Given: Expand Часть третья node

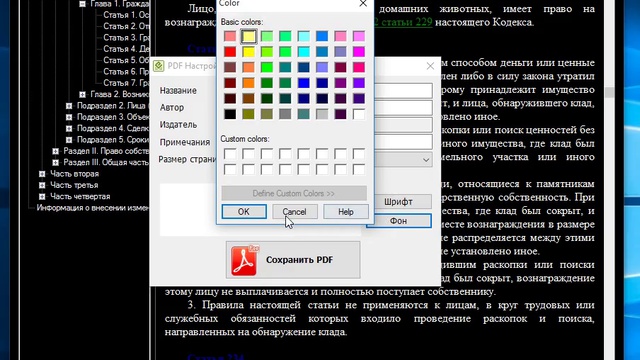Looking at the screenshot, I should click(x=42, y=185).
